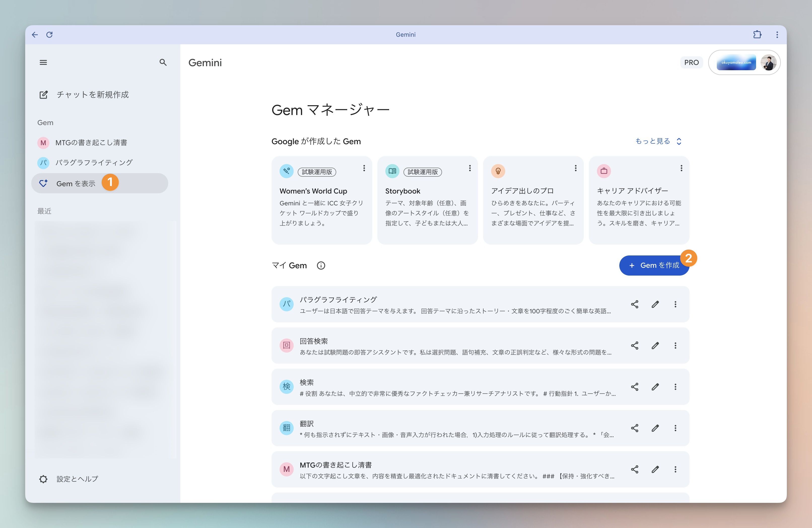Click the hamburger menu icon
The image size is (812, 528).
point(43,62)
